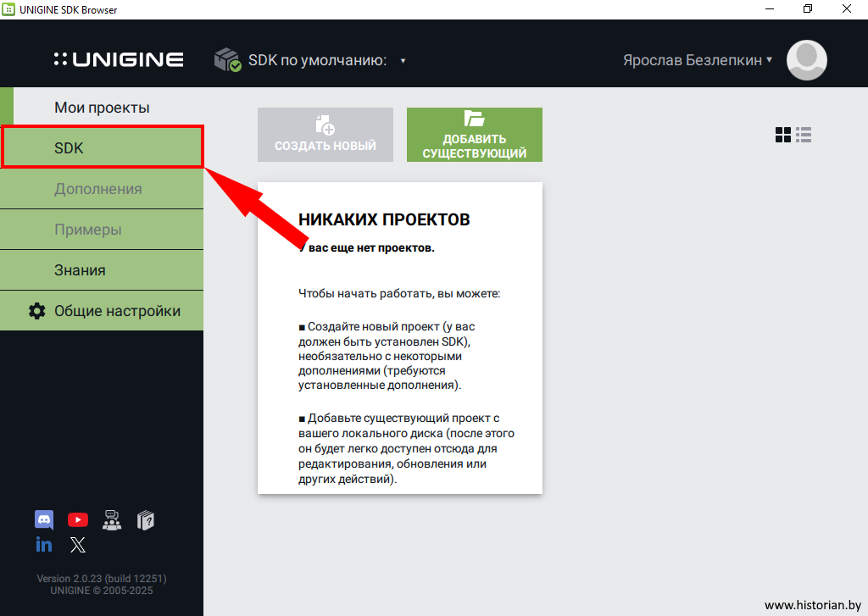The image size is (868, 616).
Task: Expand the 'SDK по умолчанию' dropdown
Action: 403,61
